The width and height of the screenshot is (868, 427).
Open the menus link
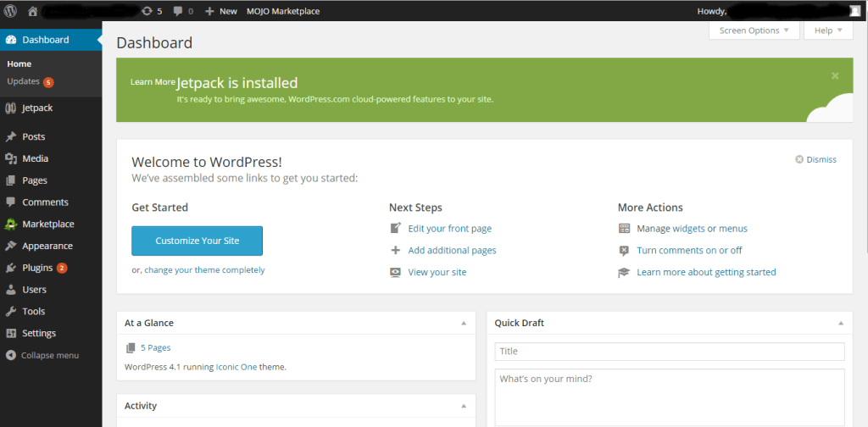[733, 229]
